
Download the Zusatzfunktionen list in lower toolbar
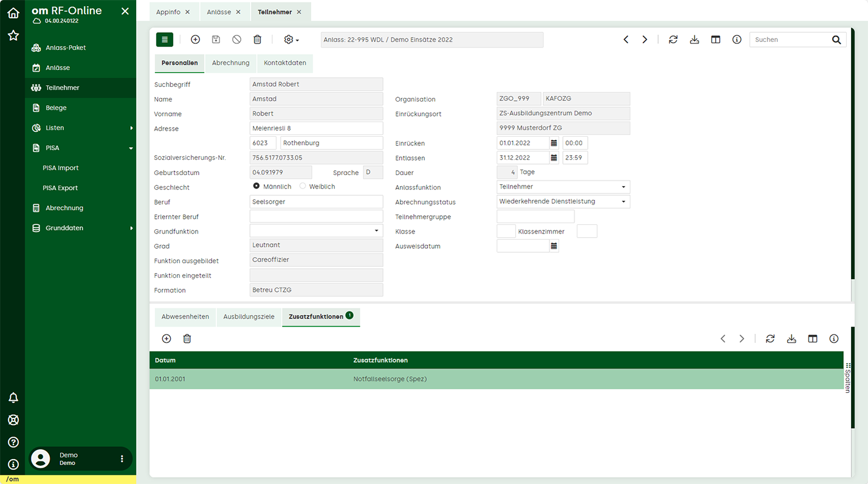791,339
